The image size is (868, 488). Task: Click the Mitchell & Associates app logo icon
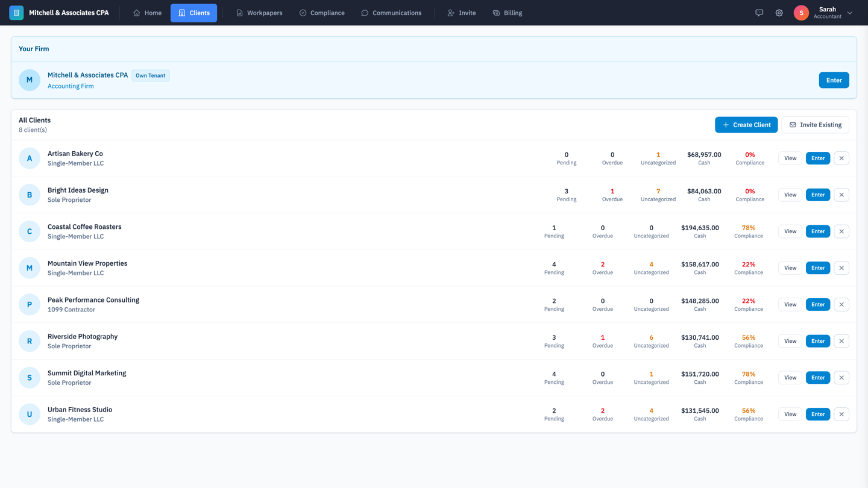[x=16, y=12]
